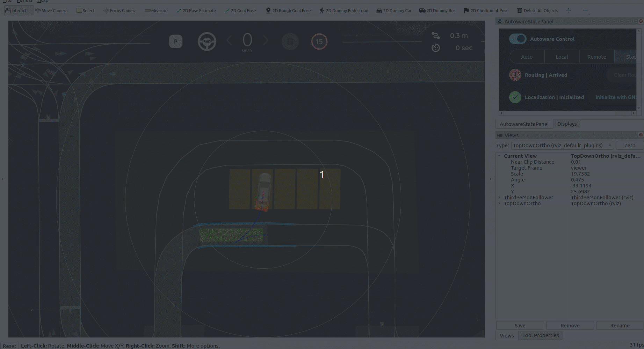Switch operation mode to Remote
This screenshot has width=644, height=349.
597,57
